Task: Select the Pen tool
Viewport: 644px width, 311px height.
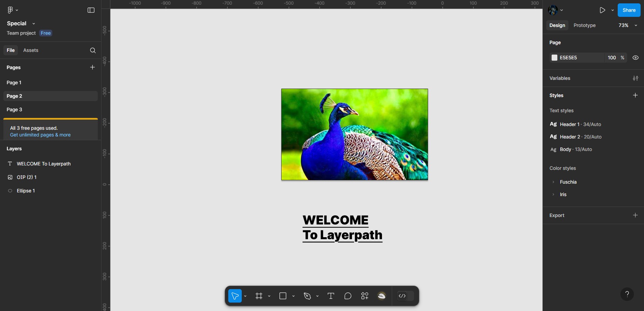Action: click(307, 296)
